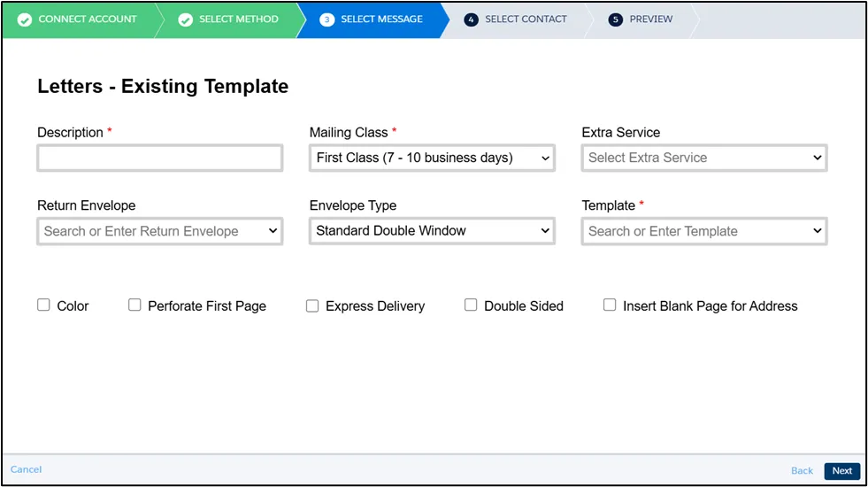
Task: Click the step 4 number circle icon
Action: (x=471, y=19)
